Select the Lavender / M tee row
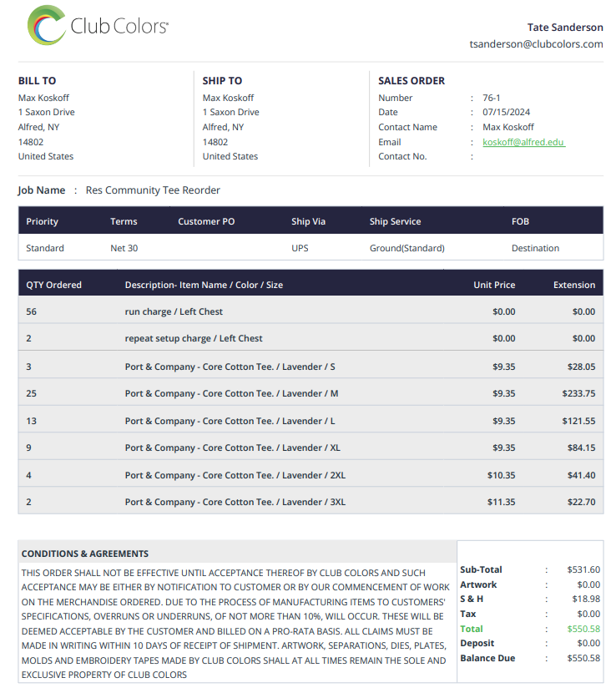The height and width of the screenshot is (698, 616). click(x=311, y=392)
